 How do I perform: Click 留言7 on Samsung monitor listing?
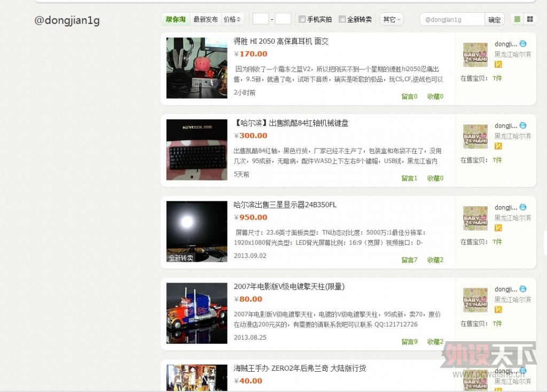point(409,260)
